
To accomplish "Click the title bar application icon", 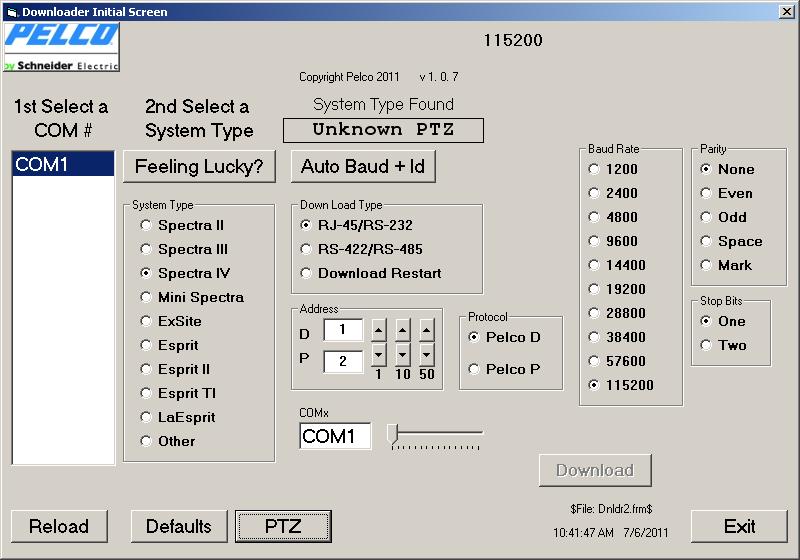I will [12, 12].
